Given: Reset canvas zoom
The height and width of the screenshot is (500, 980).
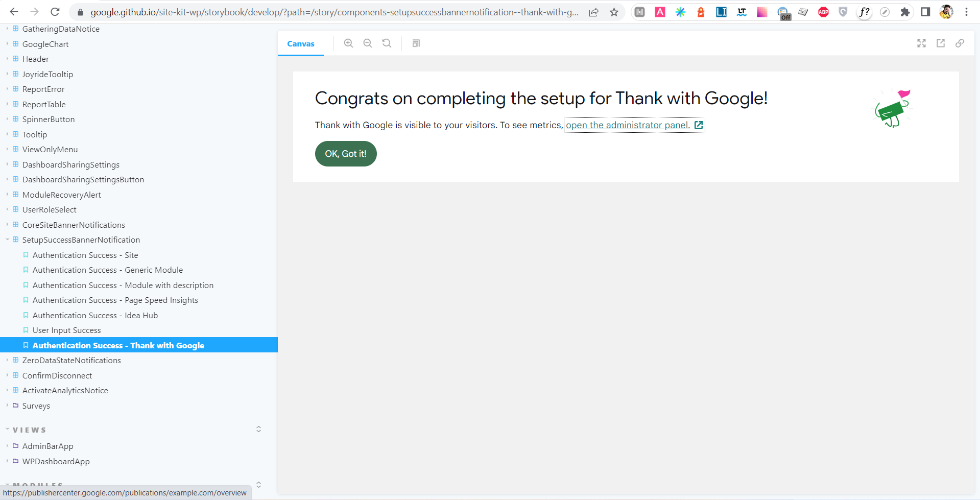Looking at the screenshot, I should pos(387,43).
